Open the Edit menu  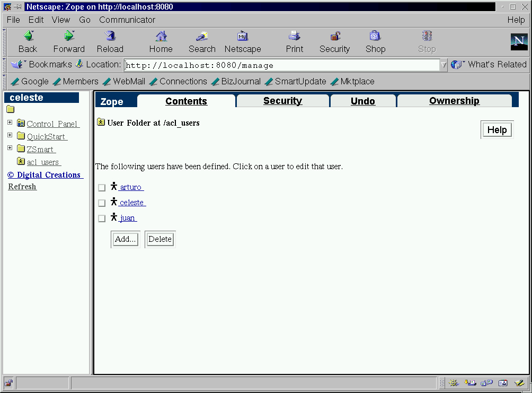click(36, 20)
